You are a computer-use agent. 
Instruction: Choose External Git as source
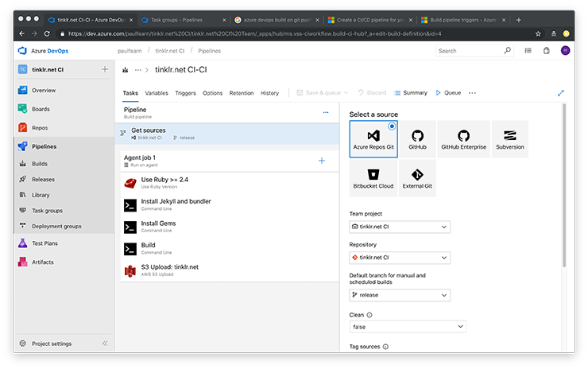click(417, 178)
